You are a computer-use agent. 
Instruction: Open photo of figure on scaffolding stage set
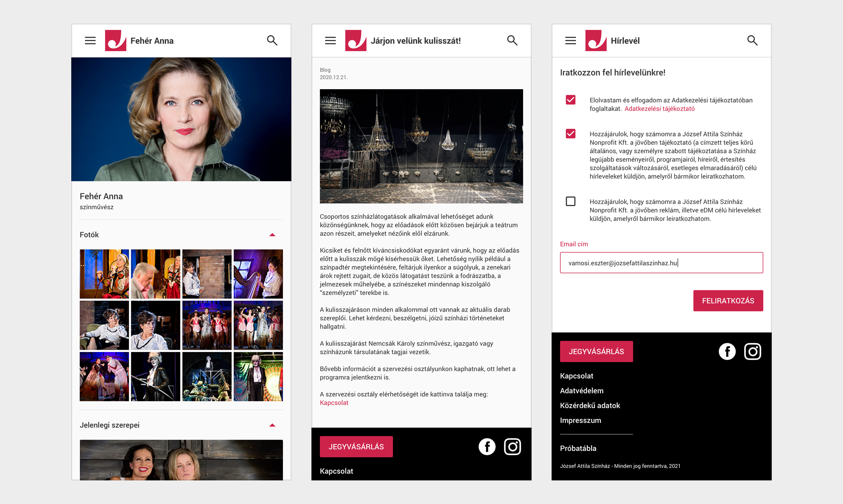pos(207,376)
